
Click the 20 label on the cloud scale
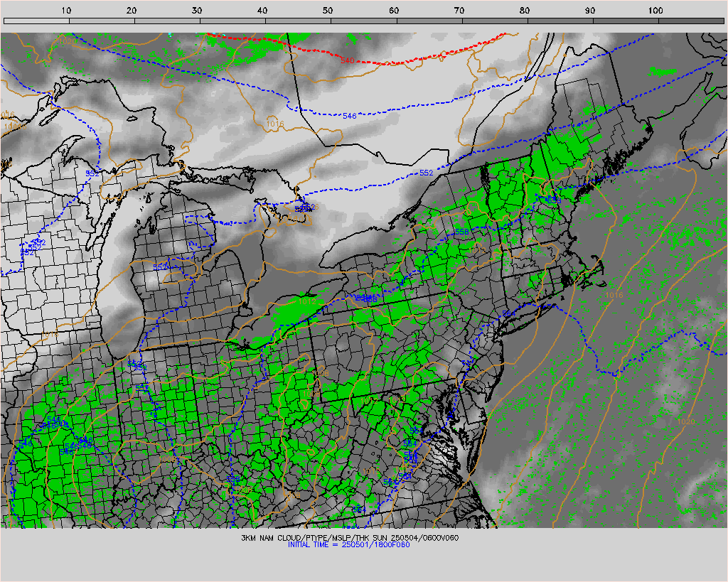(x=132, y=10)
